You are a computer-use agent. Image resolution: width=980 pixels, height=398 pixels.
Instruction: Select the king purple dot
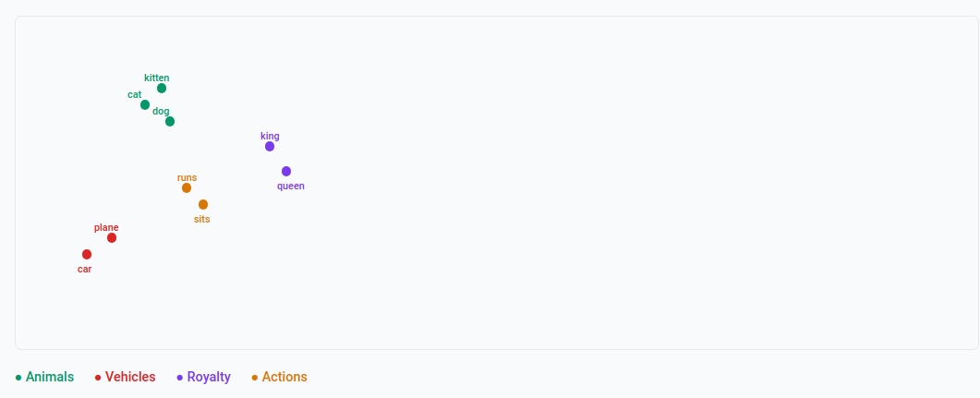pyautogui.click(x=270, y=146)
